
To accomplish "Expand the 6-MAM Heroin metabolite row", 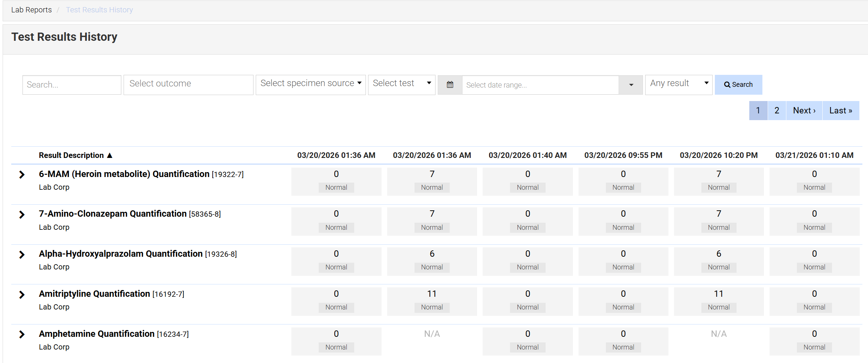I will point(22,175).
